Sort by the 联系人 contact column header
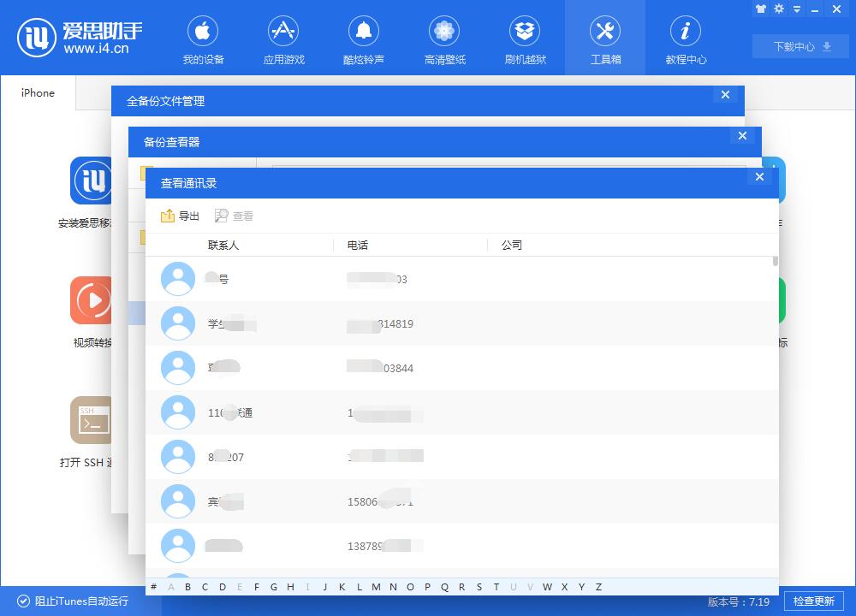Image resolution: width=856 pixels, height=616 pixels. 223,246
